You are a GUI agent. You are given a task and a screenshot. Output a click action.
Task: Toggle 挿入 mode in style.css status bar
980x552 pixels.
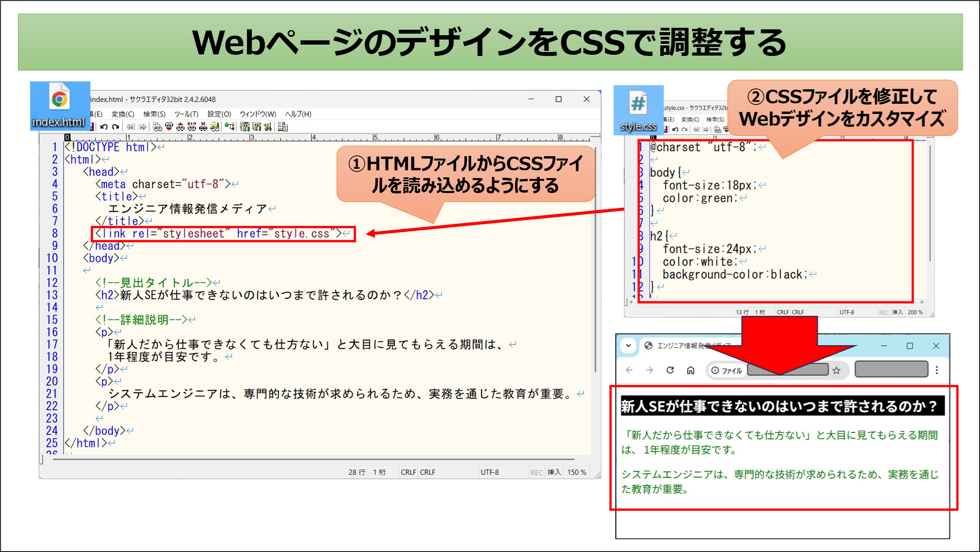coord(897,312)
